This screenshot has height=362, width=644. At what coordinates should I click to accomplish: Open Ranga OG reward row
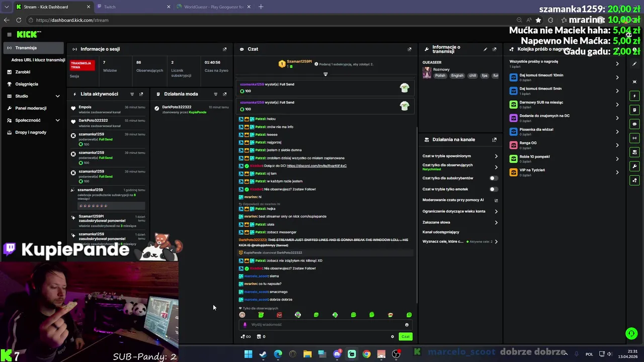564,145
